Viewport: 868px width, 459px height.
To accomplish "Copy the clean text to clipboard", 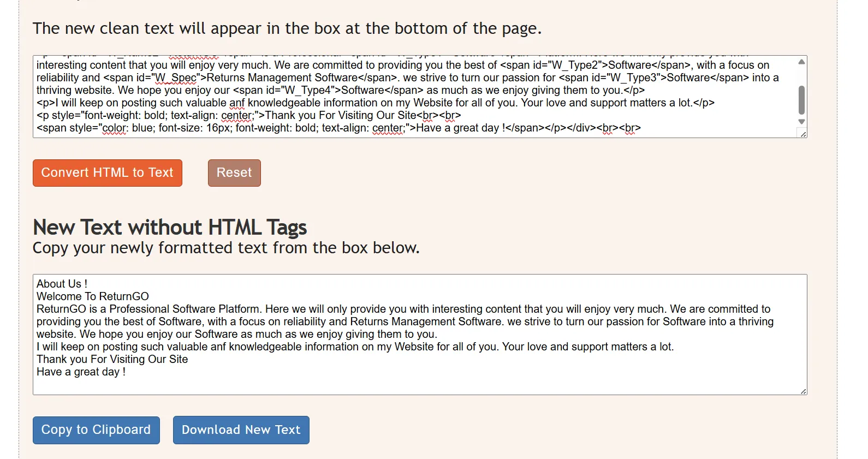I will point(96,430).
